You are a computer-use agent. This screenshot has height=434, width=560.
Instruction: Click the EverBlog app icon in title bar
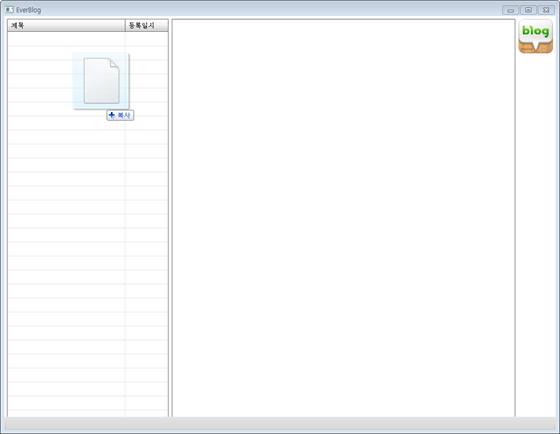9,10
